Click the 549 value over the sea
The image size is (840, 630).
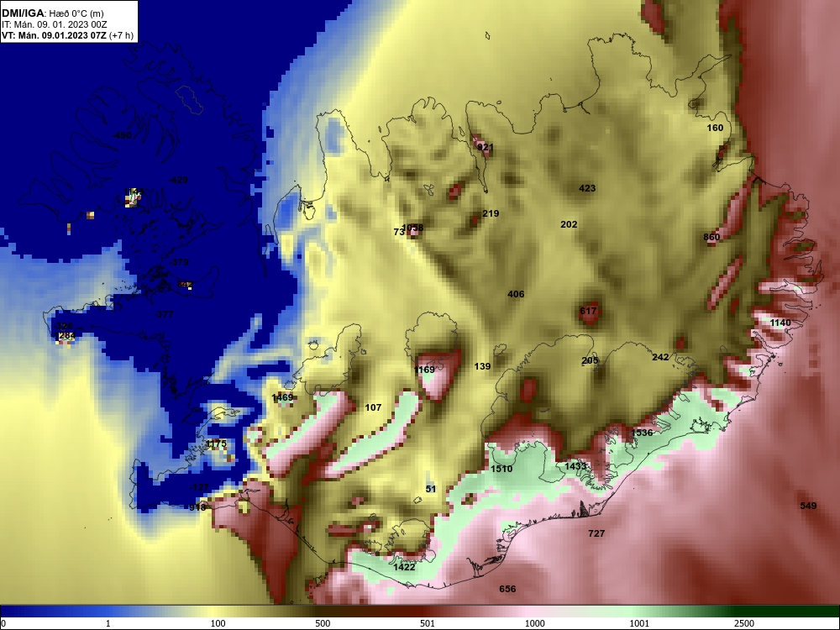[x=808, y=505]
